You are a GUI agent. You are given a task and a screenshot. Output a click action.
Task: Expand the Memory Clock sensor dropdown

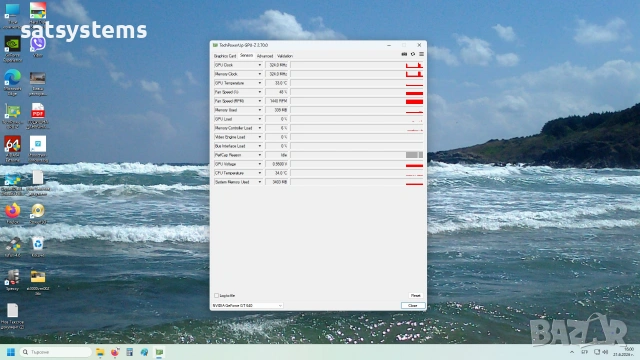260,74
